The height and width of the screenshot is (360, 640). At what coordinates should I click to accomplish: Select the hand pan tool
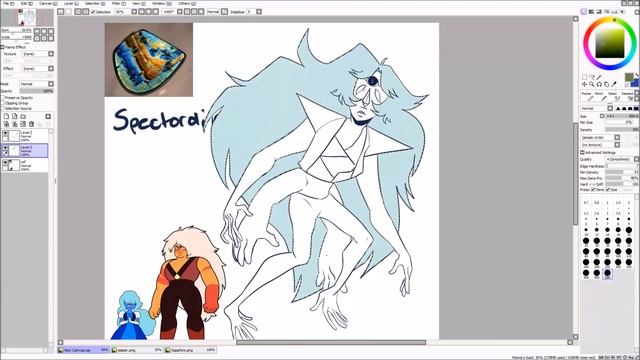tap(607, 84)
